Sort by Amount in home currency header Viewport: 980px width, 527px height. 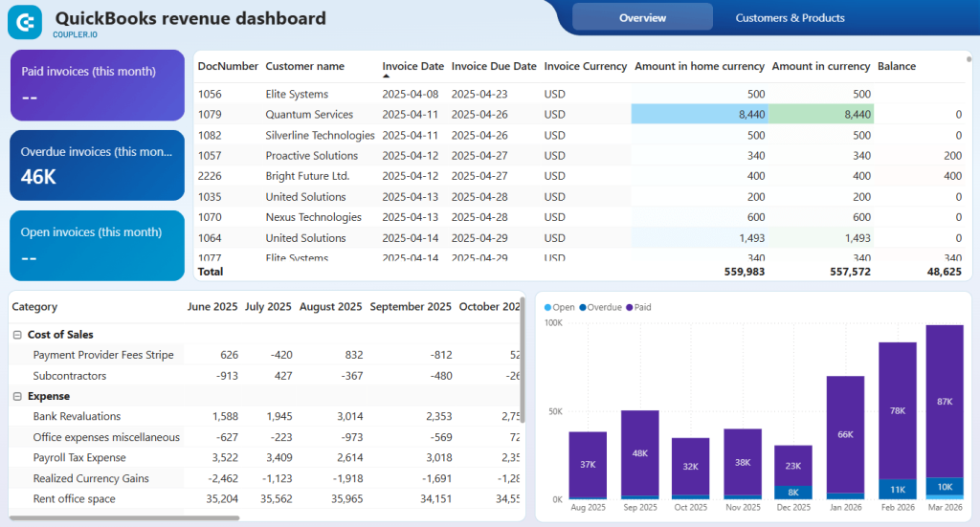tap(700, 66)
